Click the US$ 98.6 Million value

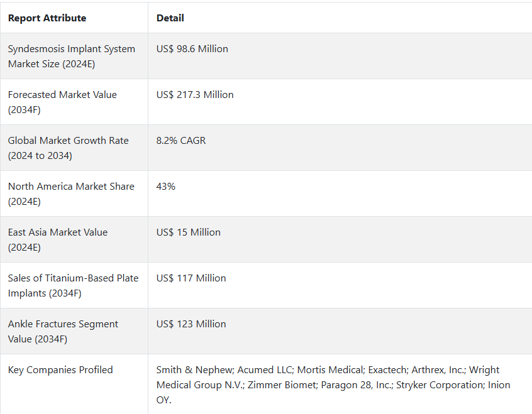(192, 49)
